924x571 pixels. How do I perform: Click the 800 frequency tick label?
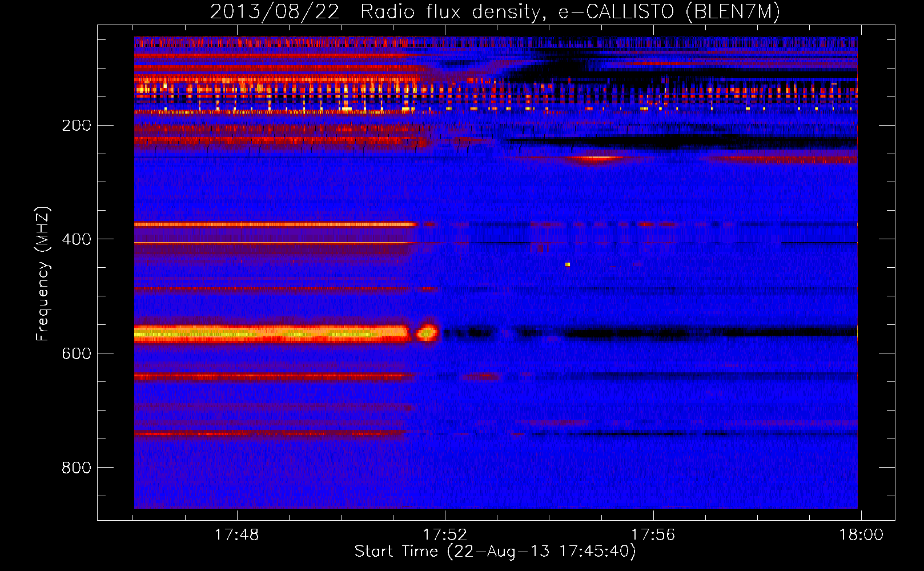coord(77,468)
